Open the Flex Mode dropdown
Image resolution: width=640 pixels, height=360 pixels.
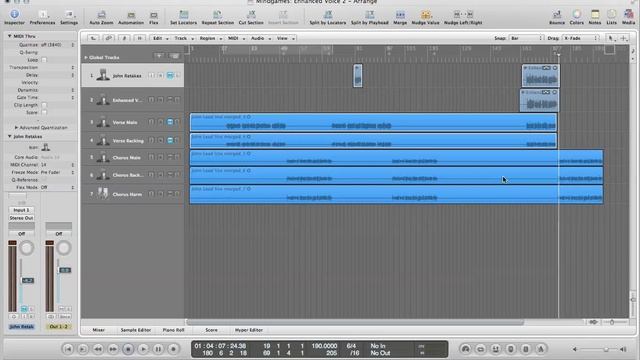pyautogui.click(x=58, y=187)
